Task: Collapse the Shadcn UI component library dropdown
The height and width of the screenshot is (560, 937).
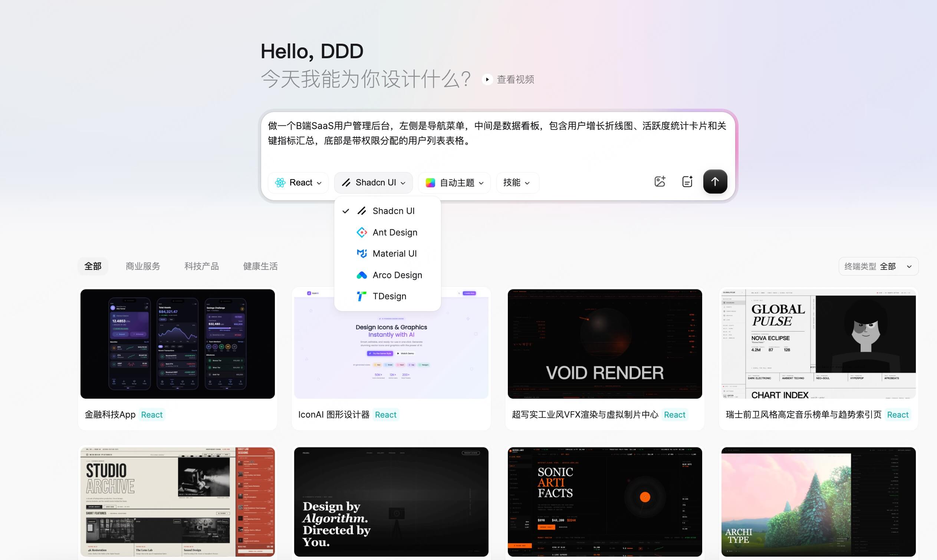Action: tap(373, 182)
